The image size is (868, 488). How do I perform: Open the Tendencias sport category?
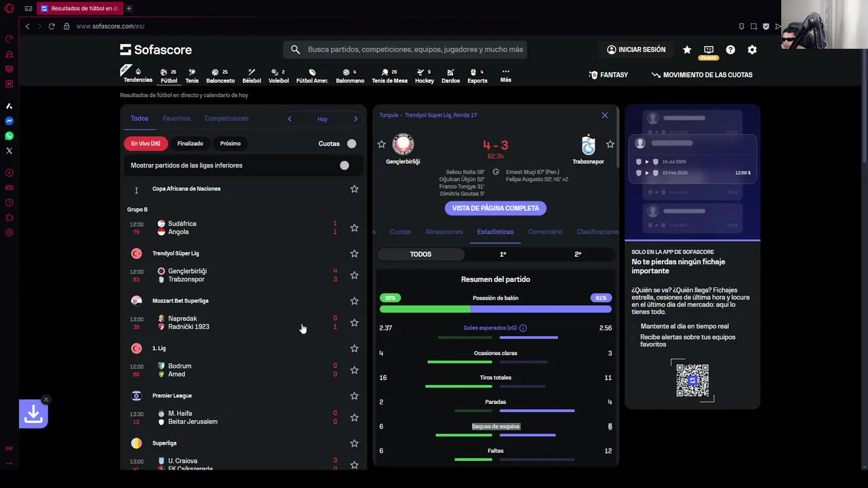(x=138, y=75)
